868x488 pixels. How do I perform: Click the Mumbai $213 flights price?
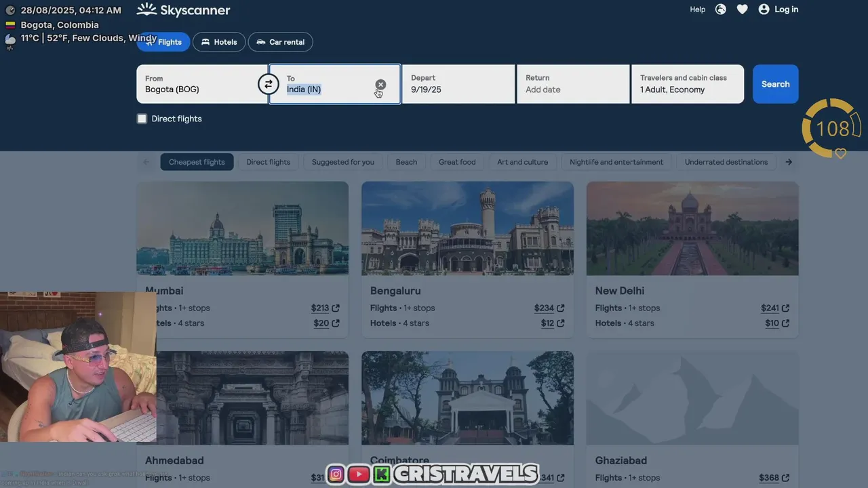[x=320, y=308]
